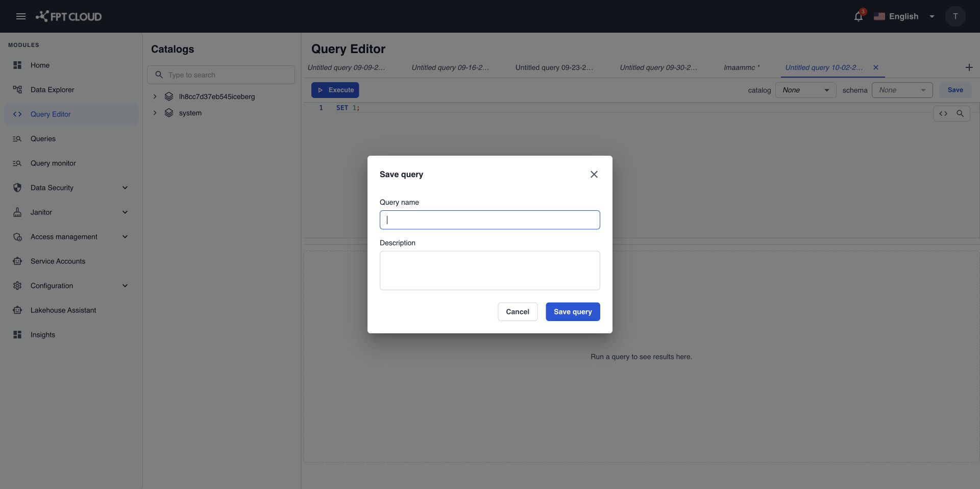This screenshot has height=489, width=980.
Task: Open the hamburger menu in the top bar
Action: (x=21, y=16)
